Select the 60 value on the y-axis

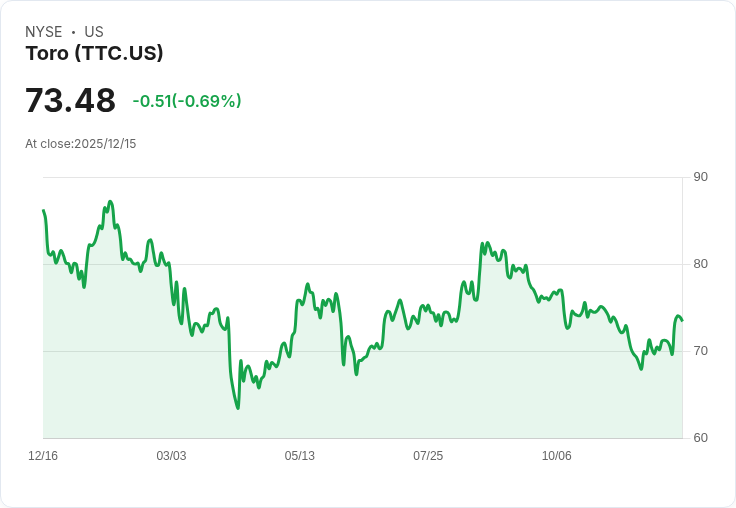(x=700, y=438)
